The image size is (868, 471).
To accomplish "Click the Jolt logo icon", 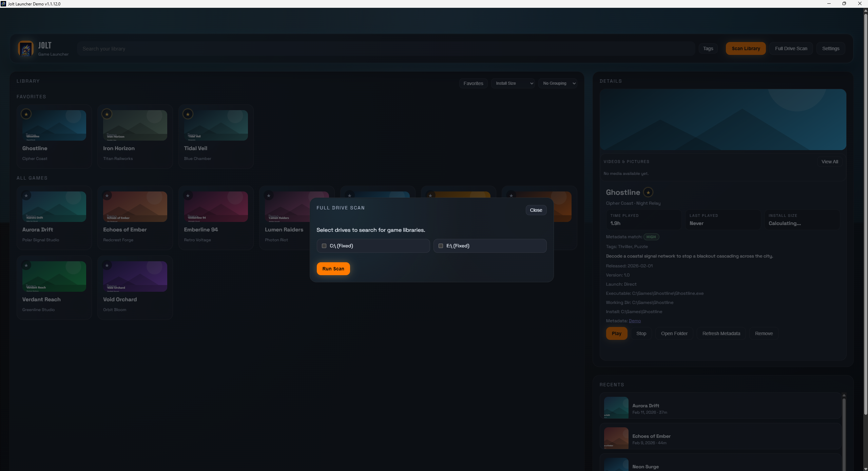I will pyautogui.click(x=25, y=48).
